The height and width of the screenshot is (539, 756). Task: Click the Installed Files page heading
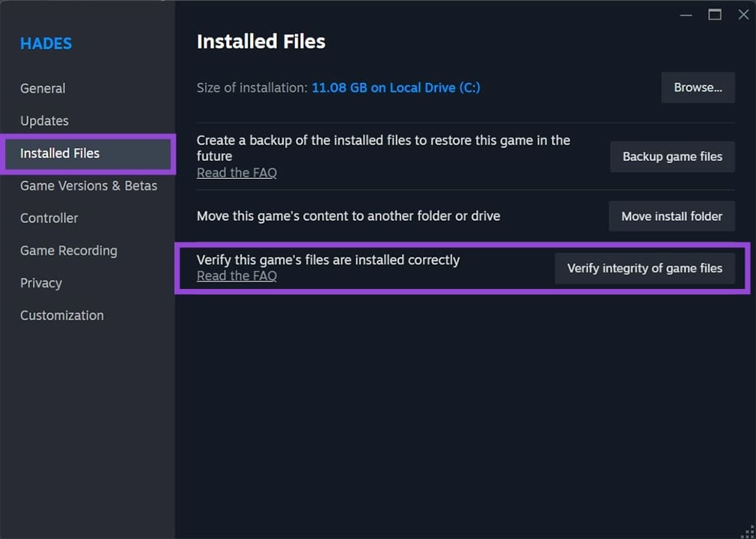point(260,41)
